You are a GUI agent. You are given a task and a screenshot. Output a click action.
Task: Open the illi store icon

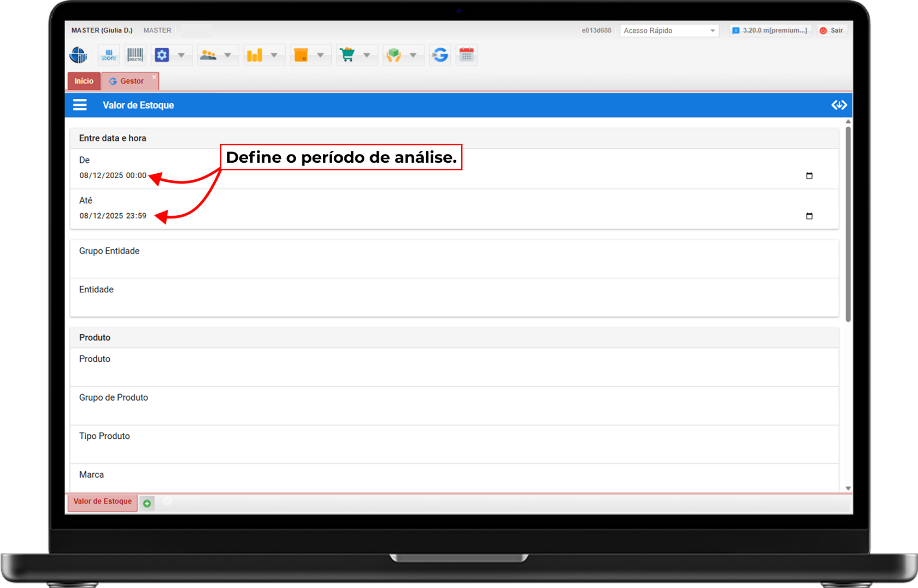[x=109, y=55]
